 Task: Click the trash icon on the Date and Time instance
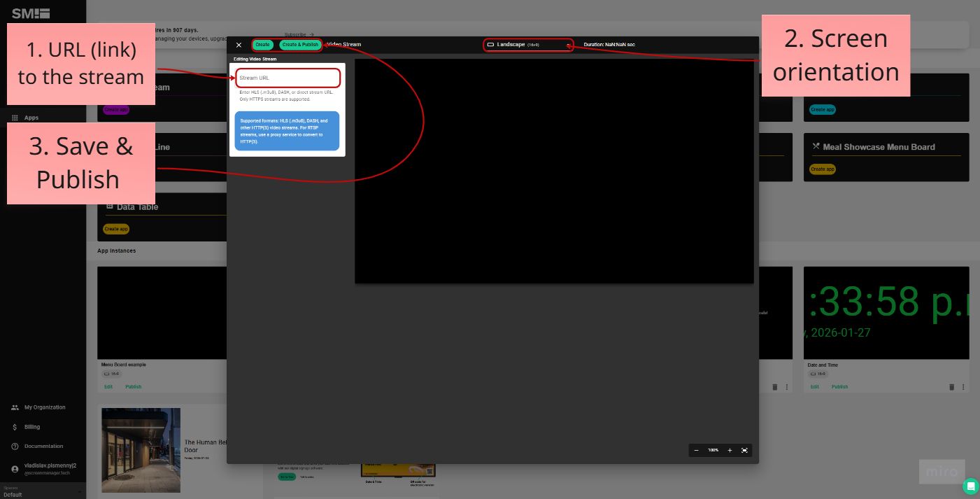click(951, 386)
